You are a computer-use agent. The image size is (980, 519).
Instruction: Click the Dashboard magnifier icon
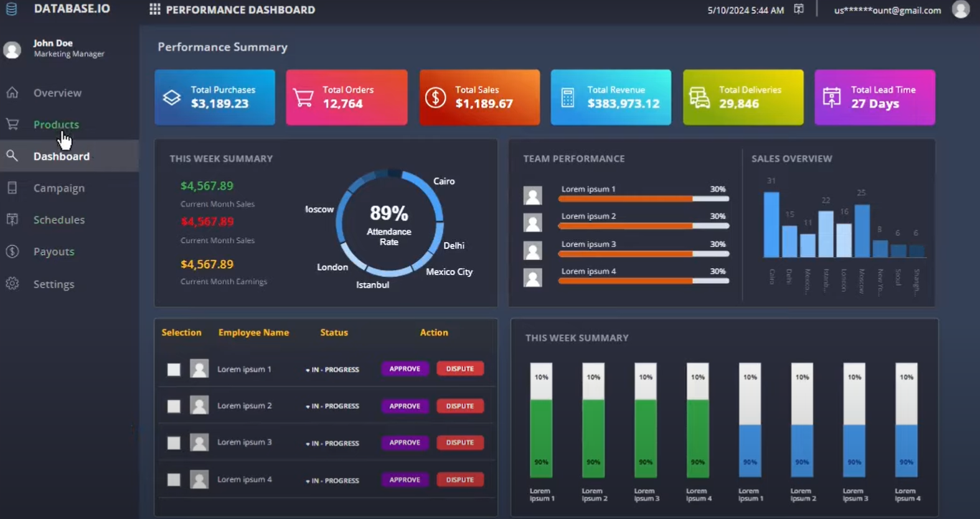(x=12, y=156)
